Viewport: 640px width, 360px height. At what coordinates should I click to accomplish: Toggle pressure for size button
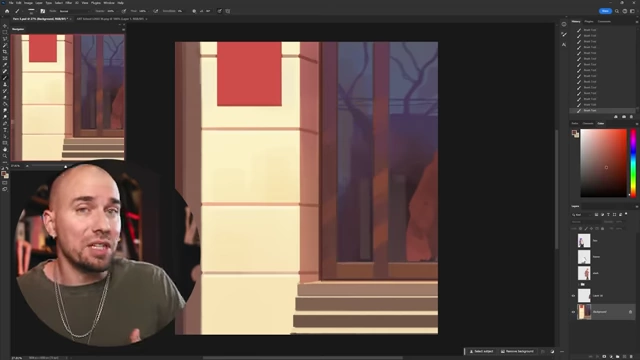click(220, 11)
